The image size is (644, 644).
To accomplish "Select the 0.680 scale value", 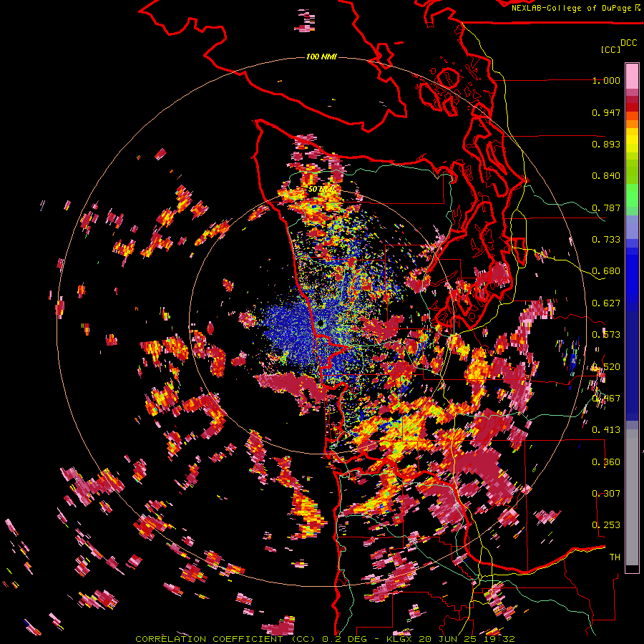I will click(x=606, y=271).
